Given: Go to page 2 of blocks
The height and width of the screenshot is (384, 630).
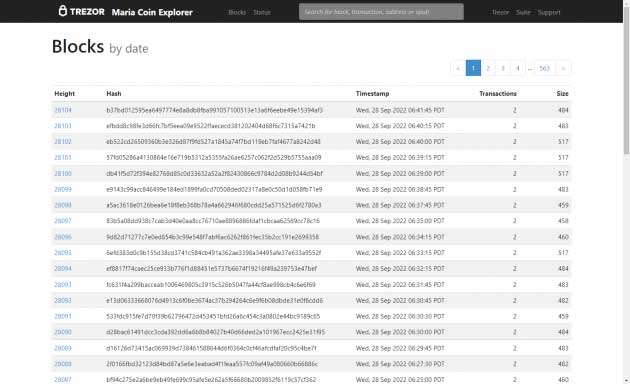Looking at the screenshot, I should coord(488,68).
